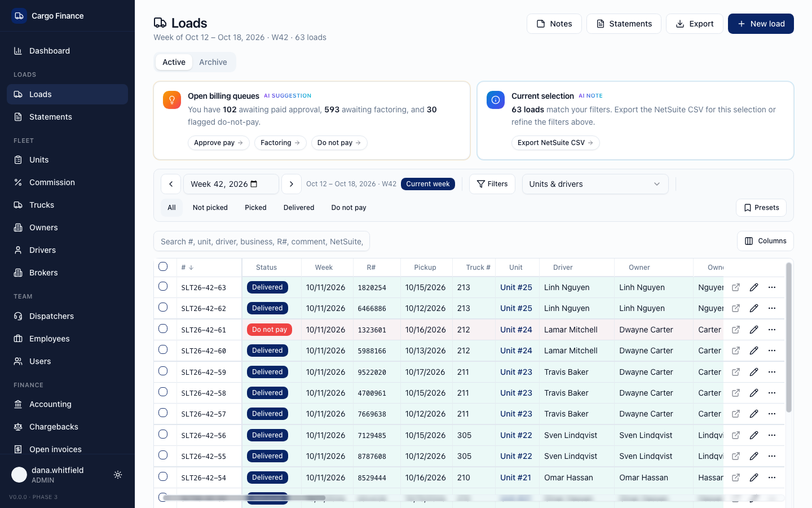Select load SLT26-42-63 checkbox
The height and width of the screenshot is (508, 812).
point(163,286)
